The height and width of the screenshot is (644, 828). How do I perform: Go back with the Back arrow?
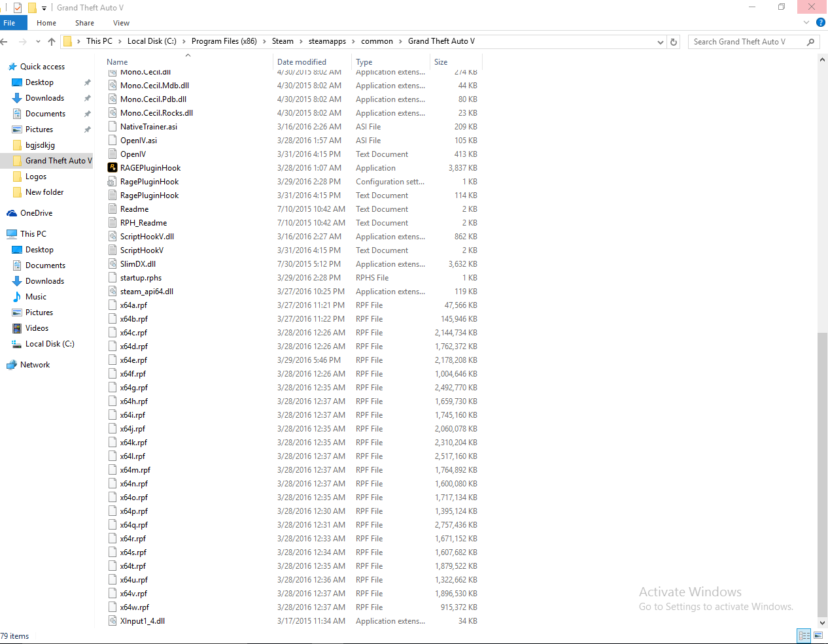4,41
